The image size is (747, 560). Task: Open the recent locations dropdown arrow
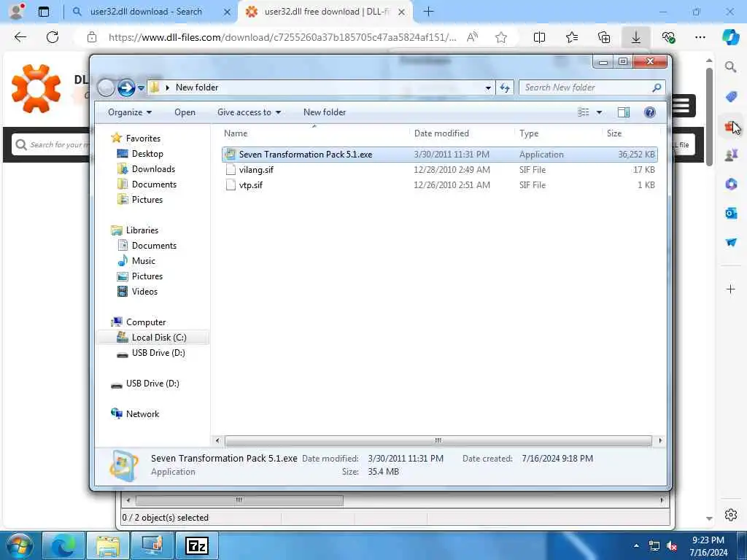pyautogui.click(x=141, y=88)
